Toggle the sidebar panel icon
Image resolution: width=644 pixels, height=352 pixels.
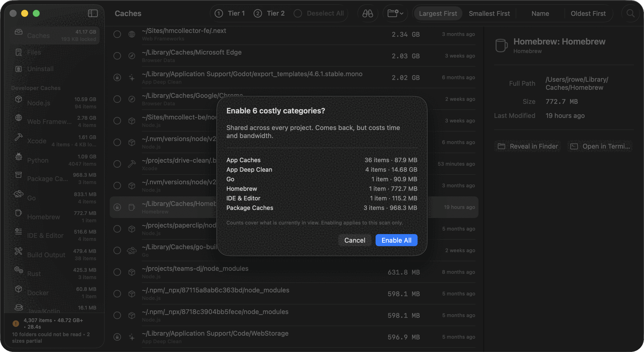93,13
